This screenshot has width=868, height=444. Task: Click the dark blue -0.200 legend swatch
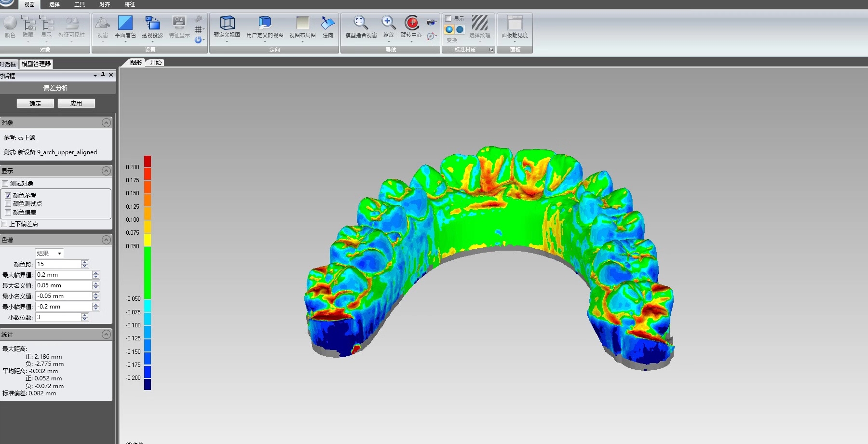(x=148, y=384)
